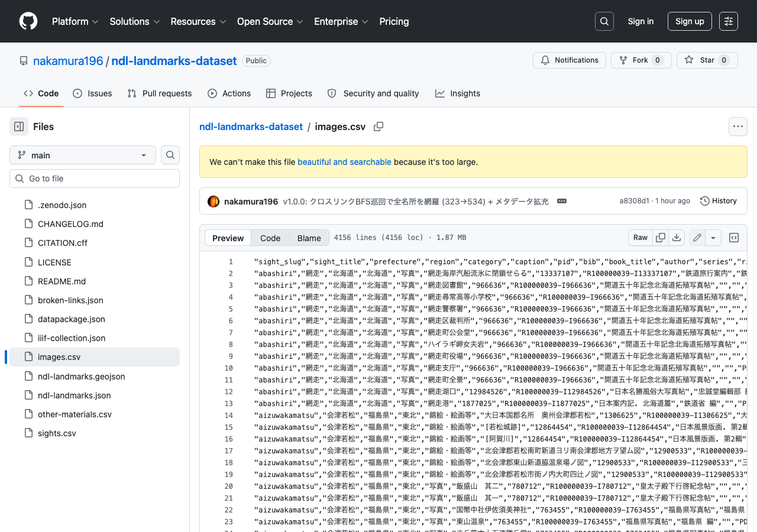Open the Issues tab

(92, 93)
